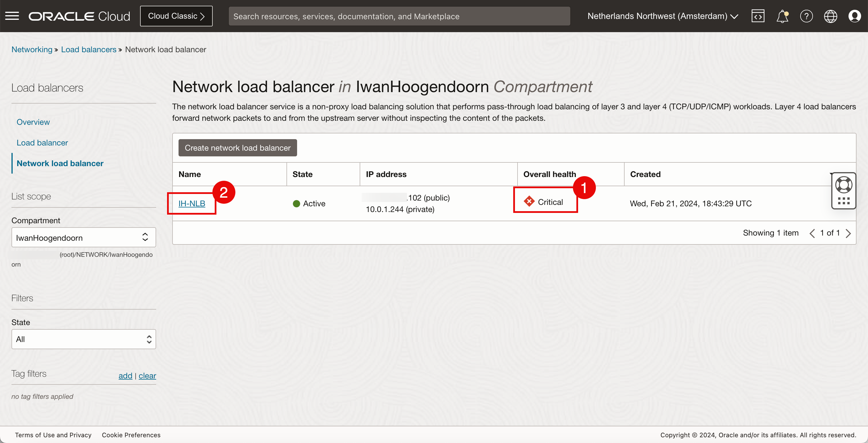The image size is (868, 443).
Task: Open the hamburger navigation menu
Action: click(12, 16)
